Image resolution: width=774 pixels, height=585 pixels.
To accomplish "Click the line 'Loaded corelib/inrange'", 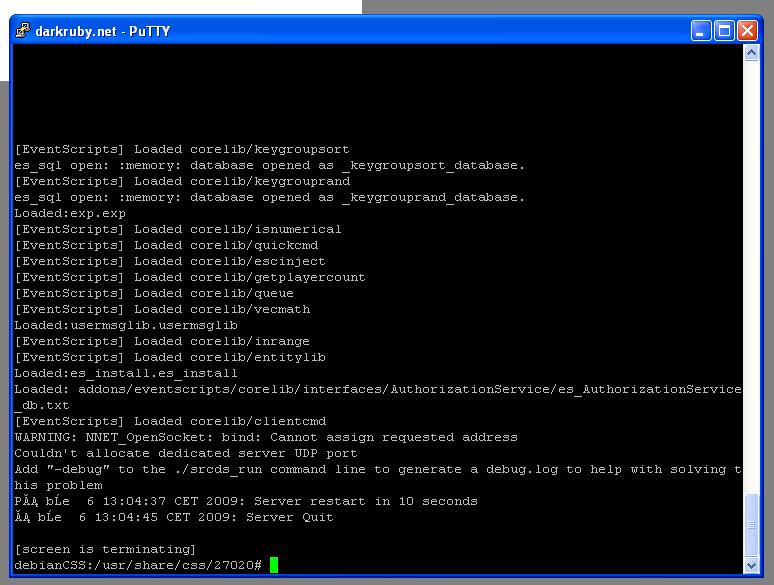I will [x=162, y=341].
